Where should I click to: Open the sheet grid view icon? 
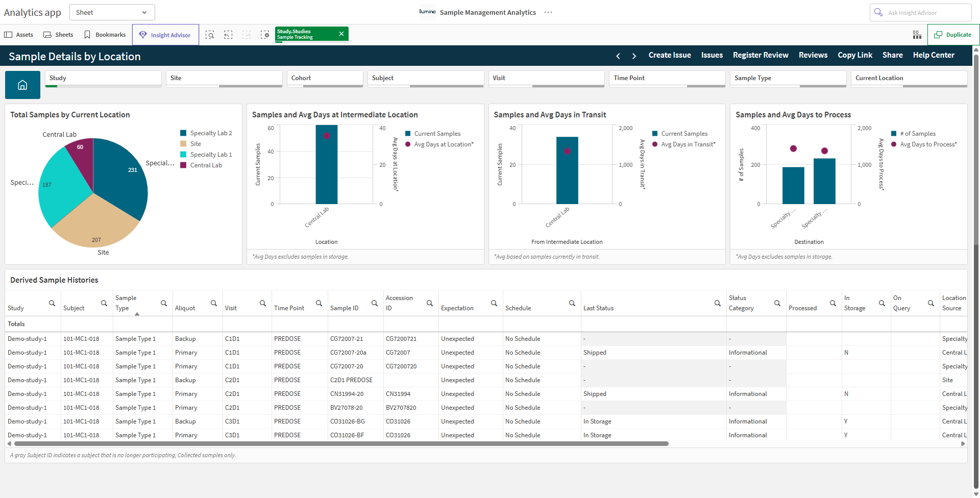tap(917, 35)
